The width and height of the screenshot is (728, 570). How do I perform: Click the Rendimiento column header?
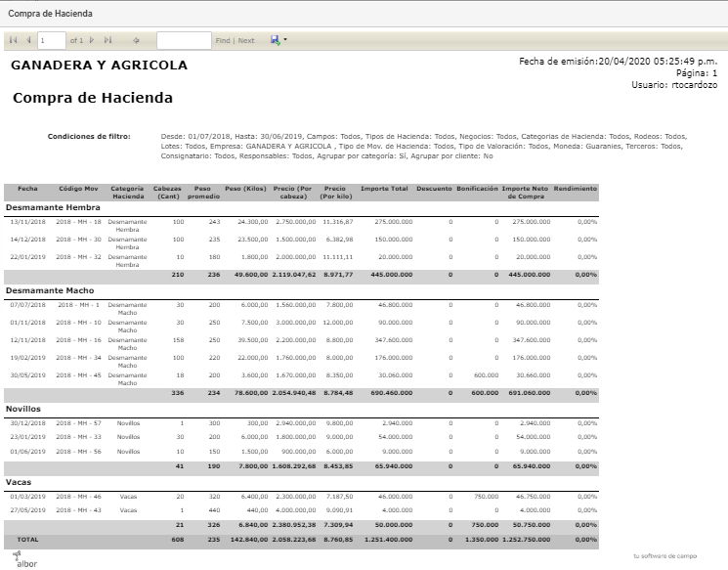pos(575,189)
